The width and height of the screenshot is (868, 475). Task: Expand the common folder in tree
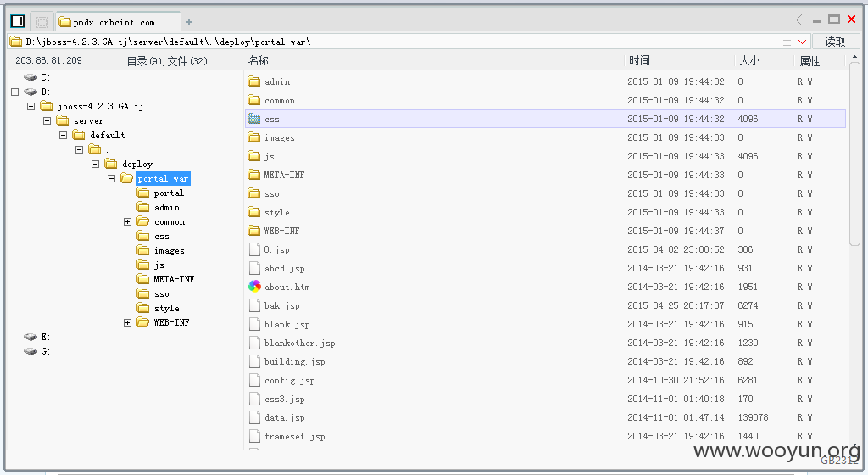(127, 221)
